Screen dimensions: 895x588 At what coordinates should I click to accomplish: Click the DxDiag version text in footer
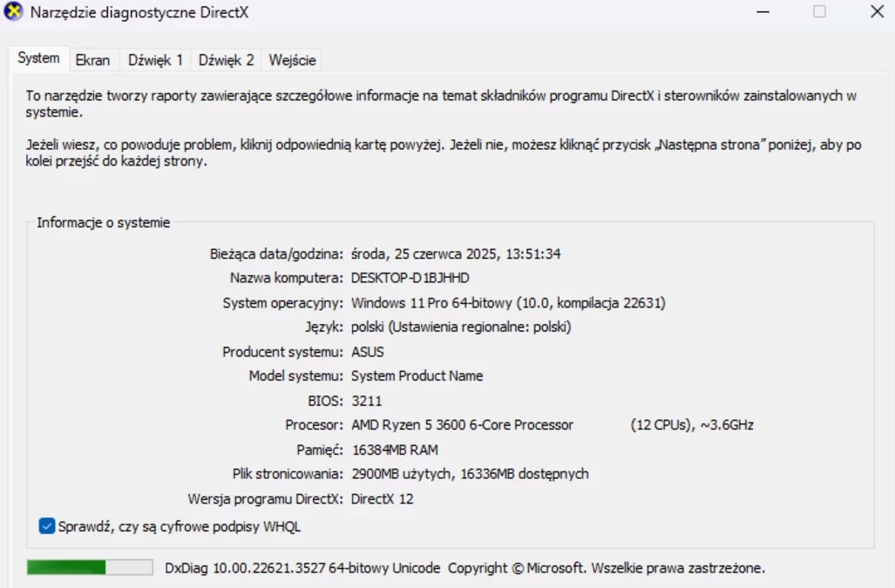(302, 568)
